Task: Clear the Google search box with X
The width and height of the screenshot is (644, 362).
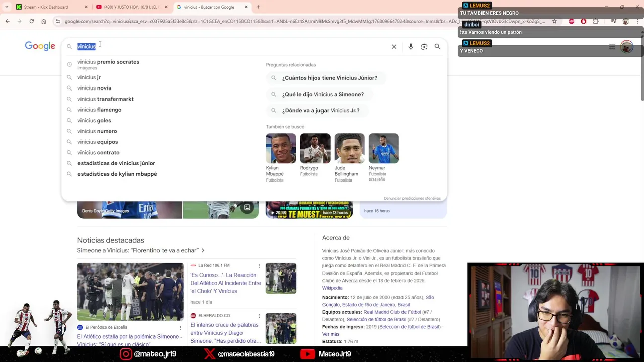Action: coord(394,47)
